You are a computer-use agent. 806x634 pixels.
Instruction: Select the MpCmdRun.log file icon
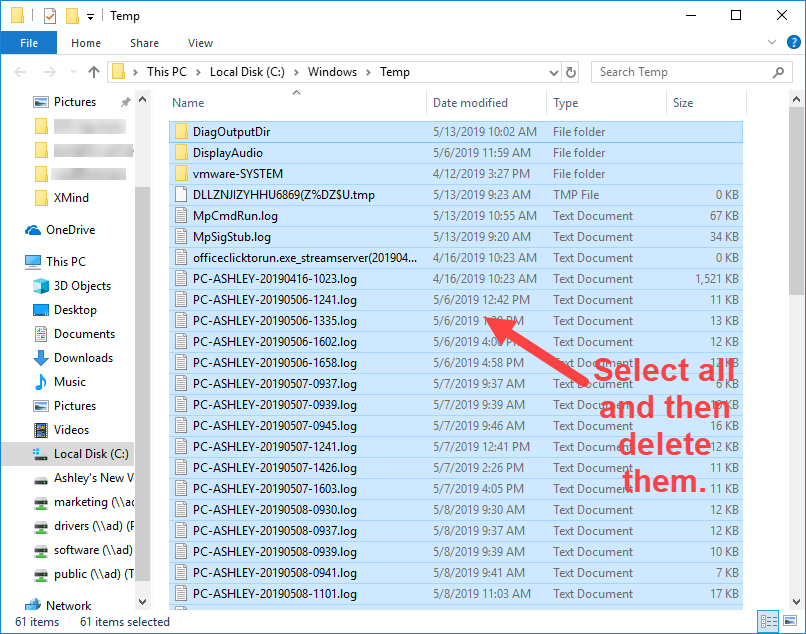coord(181,216)
